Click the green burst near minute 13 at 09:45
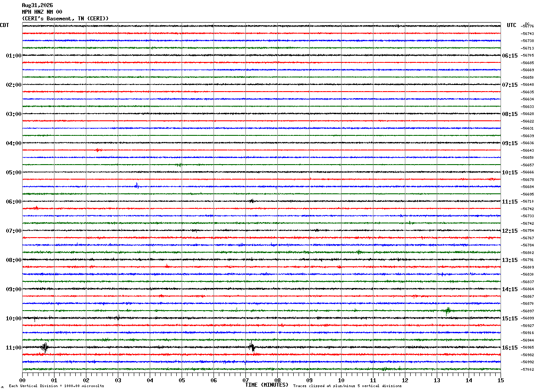The image size is (536, 392). pyautogui.click(x=447, y=310)
